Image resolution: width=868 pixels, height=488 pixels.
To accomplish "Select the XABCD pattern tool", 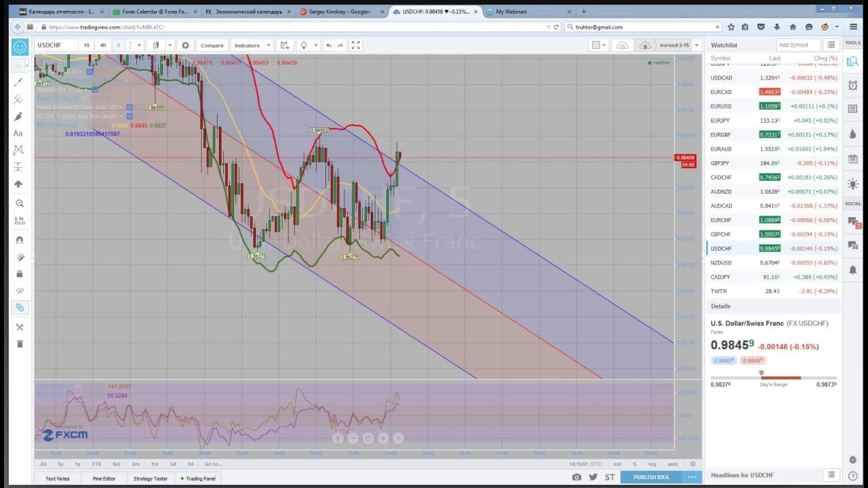I will (x=19, y=150).
